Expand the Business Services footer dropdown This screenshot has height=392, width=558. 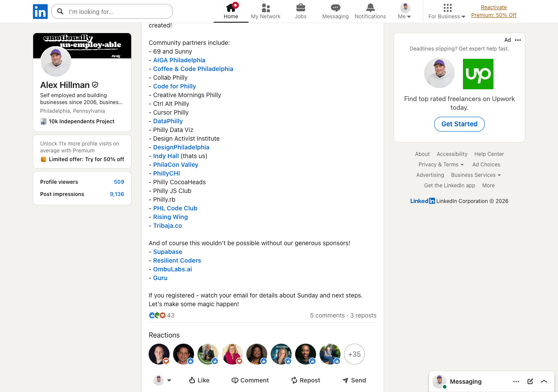(476, 175)
